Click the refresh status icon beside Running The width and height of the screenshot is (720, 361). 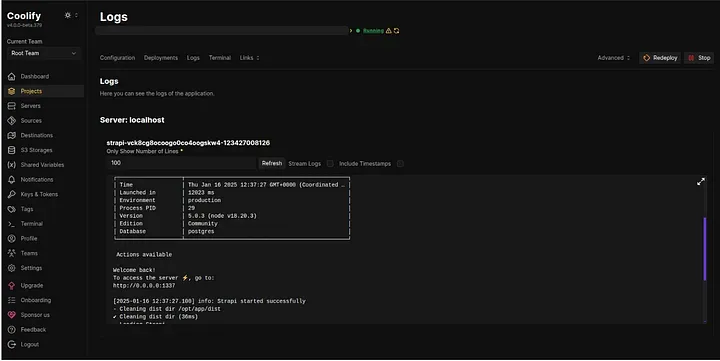[396, 31]
